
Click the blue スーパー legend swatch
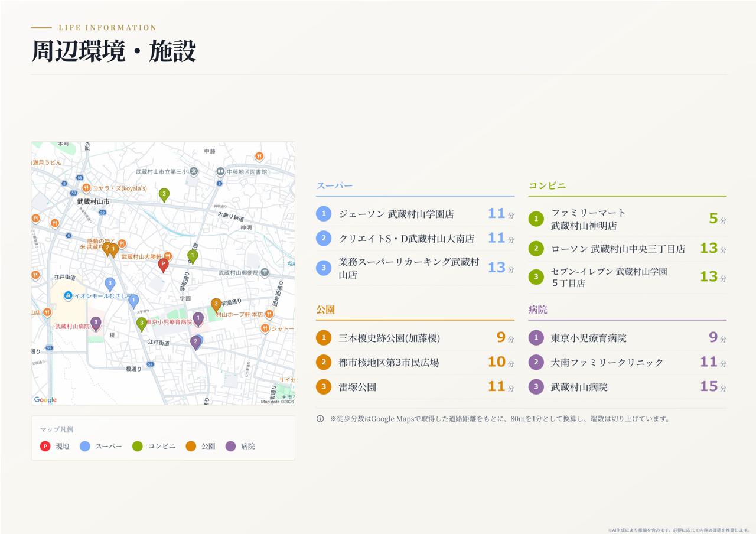[x=85, y=446]
